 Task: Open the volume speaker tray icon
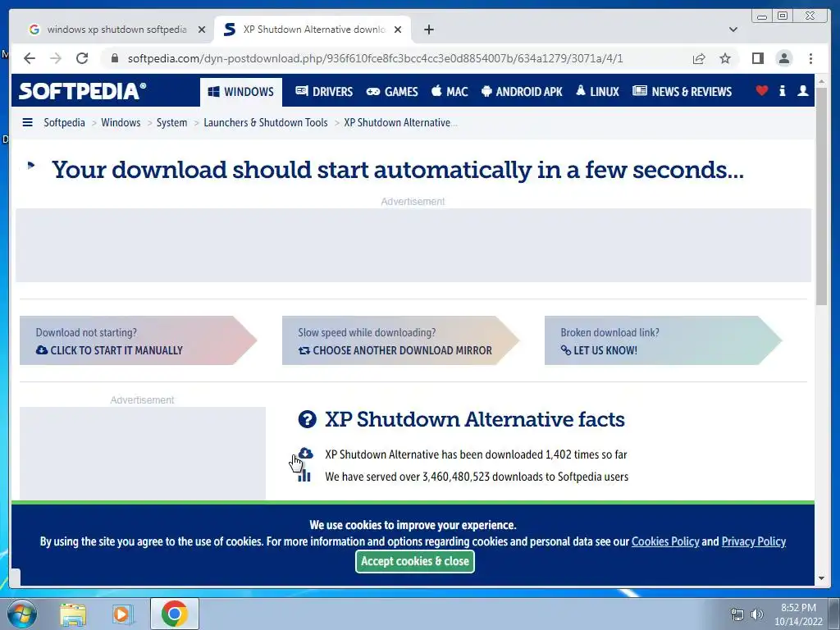click(x=757, y=614)
